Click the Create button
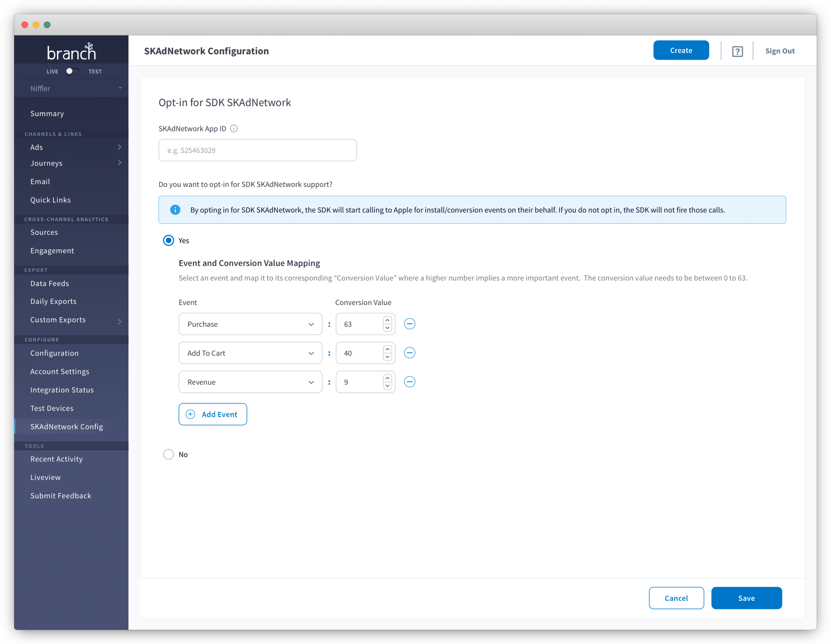 point(681,50)
